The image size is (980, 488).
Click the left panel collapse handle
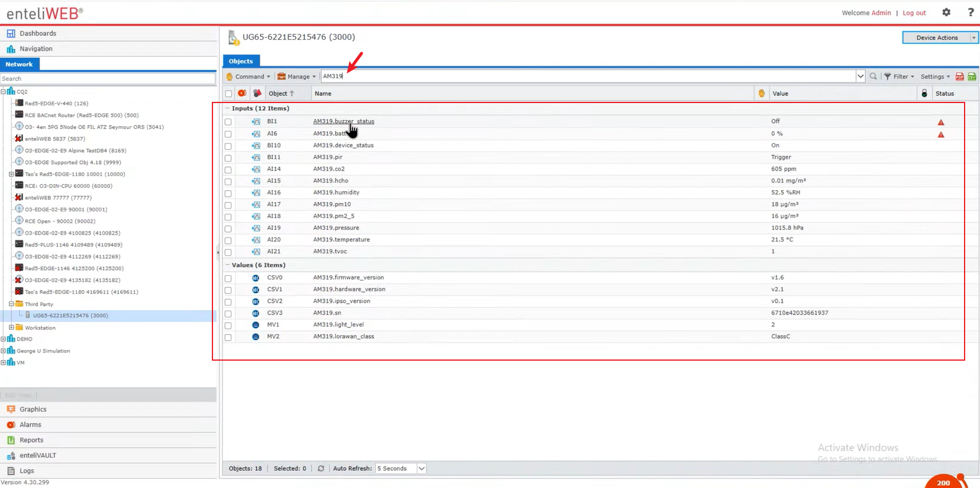218,252
